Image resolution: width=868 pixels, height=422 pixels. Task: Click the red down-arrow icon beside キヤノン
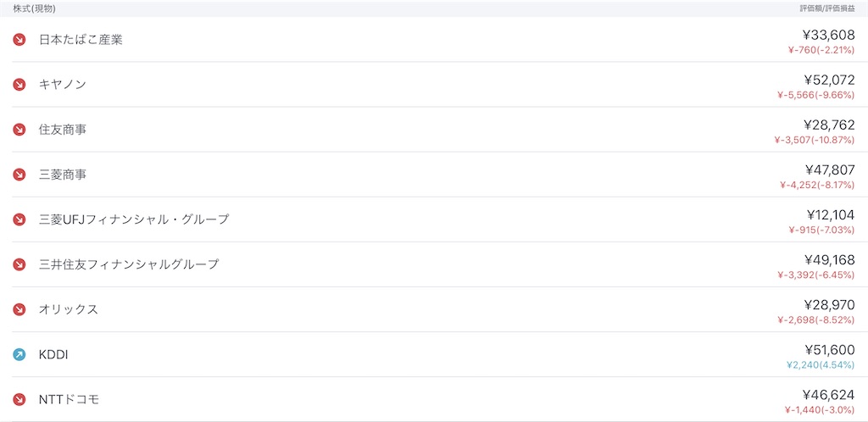click(19, 85)
